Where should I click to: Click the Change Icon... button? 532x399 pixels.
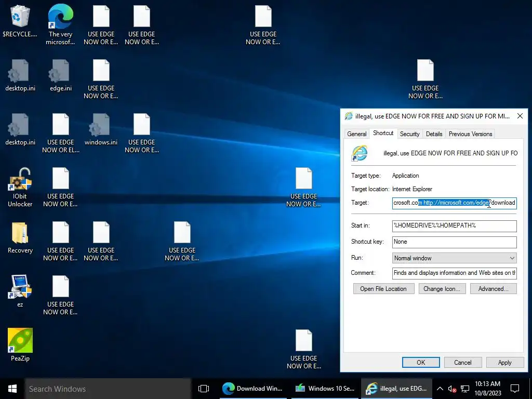point(442,289)
